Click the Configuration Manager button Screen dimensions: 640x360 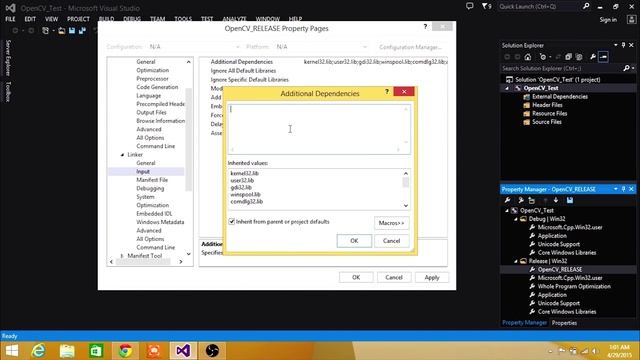click(x=410, y=47)
